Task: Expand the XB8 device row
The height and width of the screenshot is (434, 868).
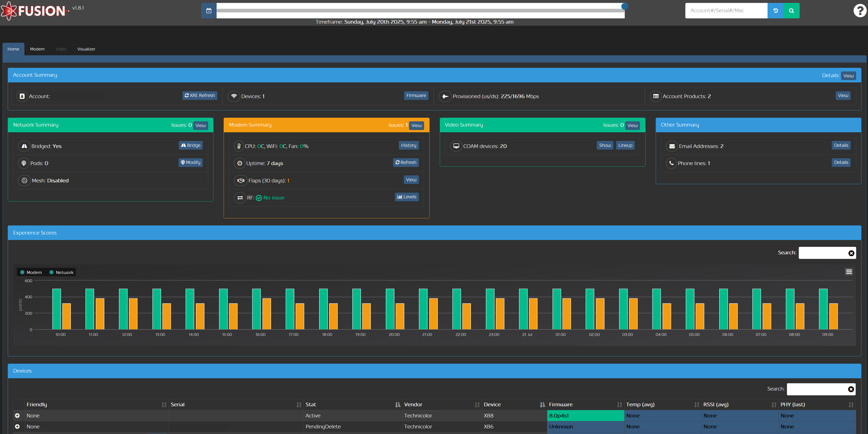Action: click(x=17, y=416)
